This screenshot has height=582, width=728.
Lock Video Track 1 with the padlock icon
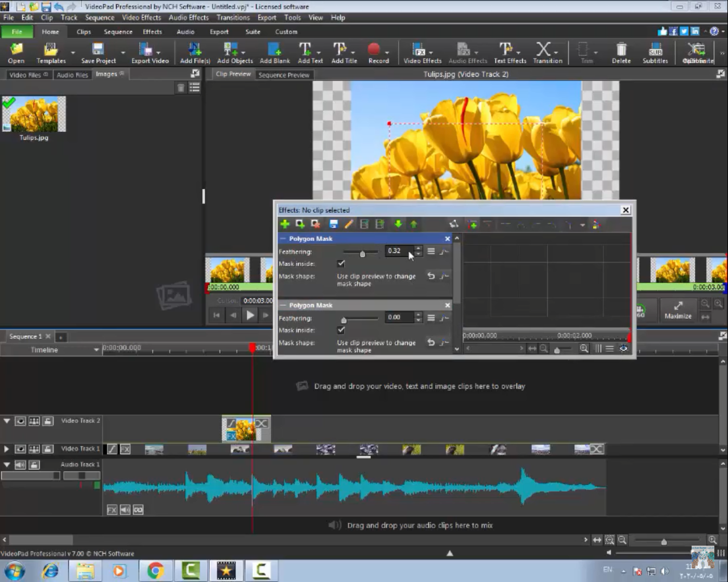point(48,449)
